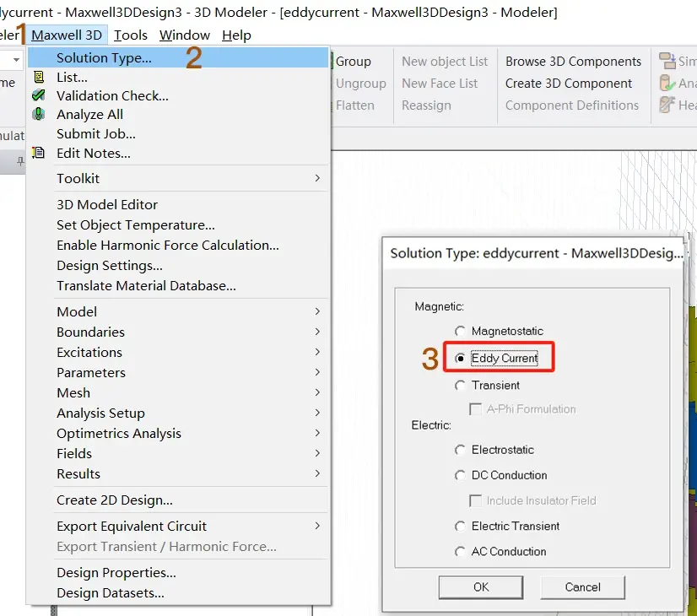Click Cancel in the Solution Type dialog
This screenshot has height=616, width=697.
click(x=582, y=587)
